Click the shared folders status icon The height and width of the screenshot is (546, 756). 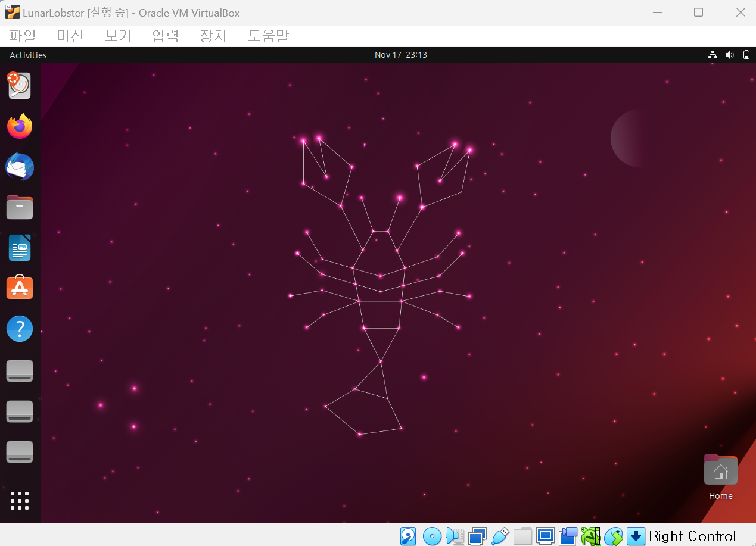point(522,536)
